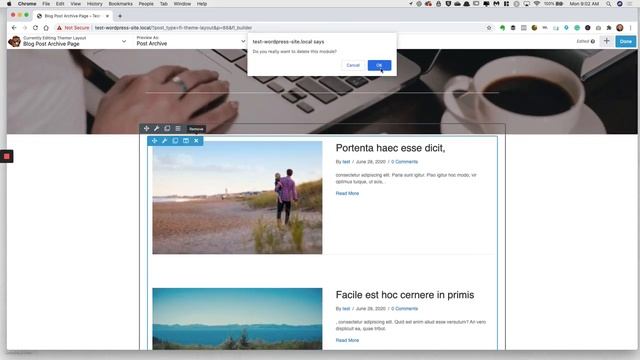Viewport: 640px width, 360px height.
Task: Open the Apple menu
Action: [9, 4]
